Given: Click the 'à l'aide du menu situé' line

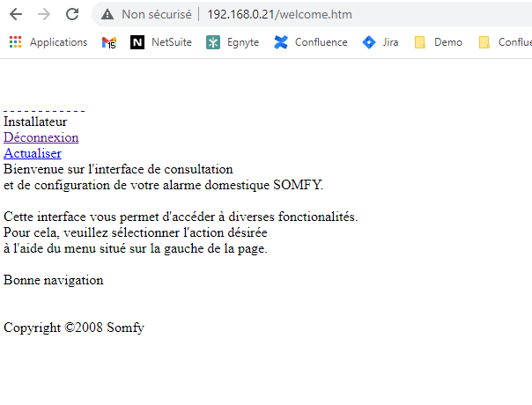Looking at the screenshot, I should point(136,248).
